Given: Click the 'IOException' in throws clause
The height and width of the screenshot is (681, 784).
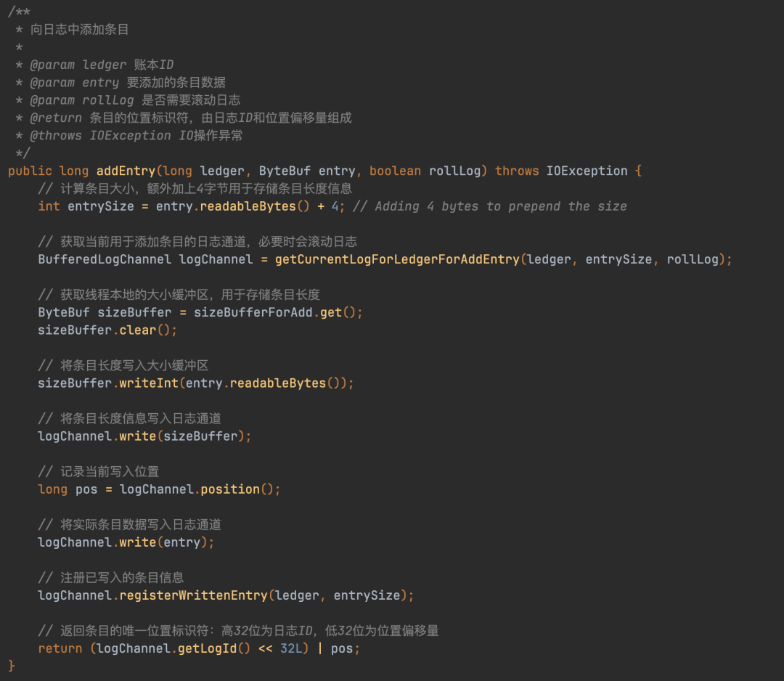Looking at the screenshot, I should tap(587, 171).
